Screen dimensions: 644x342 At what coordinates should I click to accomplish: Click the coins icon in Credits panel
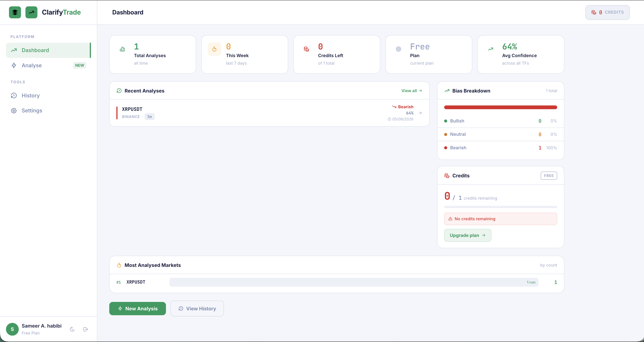point(447,176)
